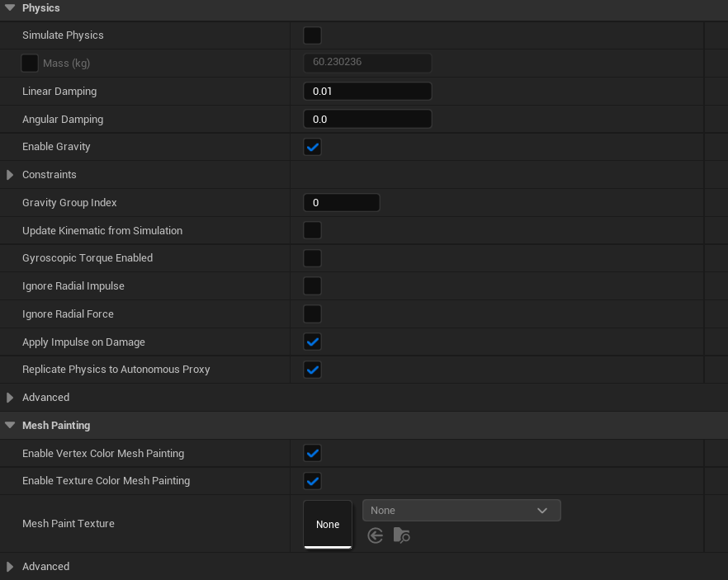Click the Browse to Asset icon
This screenshot has height=580, width=728.
[x=402, y=535]
